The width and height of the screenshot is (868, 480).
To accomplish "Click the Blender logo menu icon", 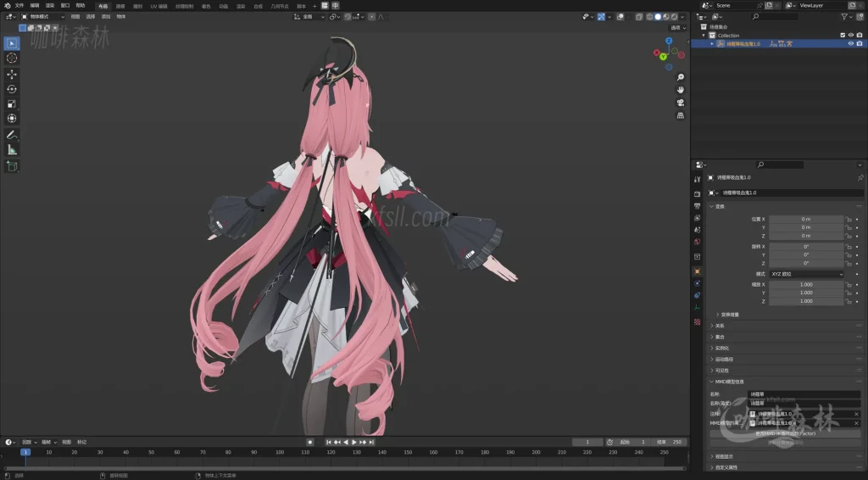I will [7, 6].
